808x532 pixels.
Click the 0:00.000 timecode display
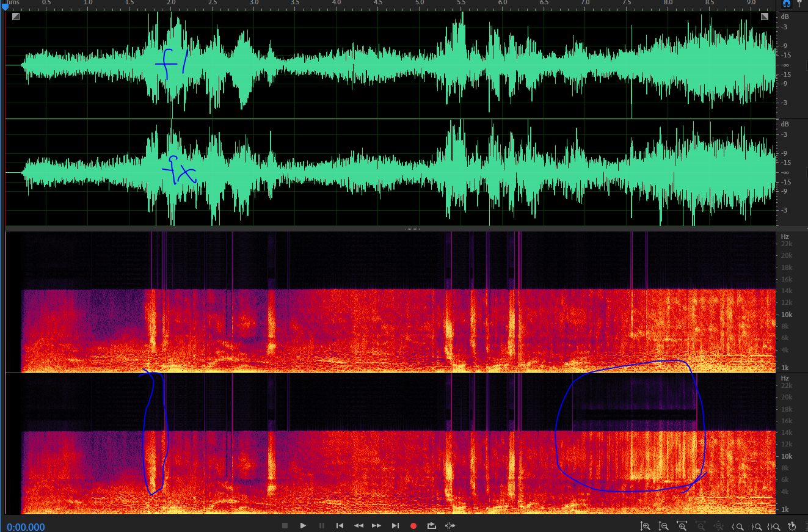[26, 527]
